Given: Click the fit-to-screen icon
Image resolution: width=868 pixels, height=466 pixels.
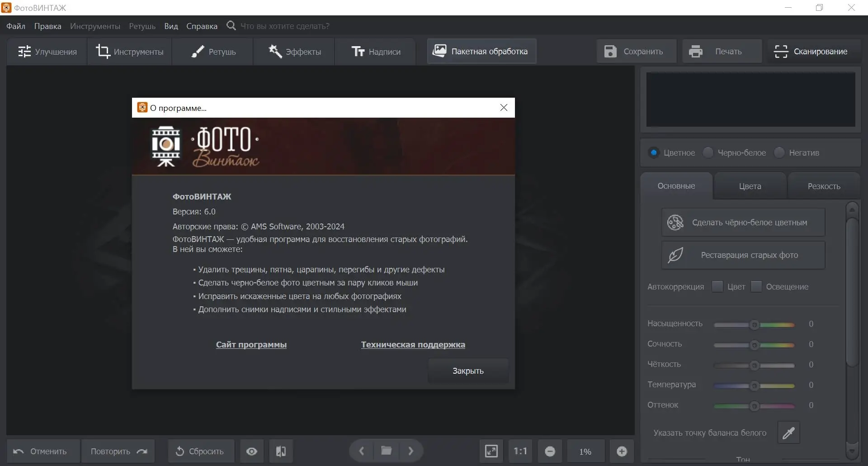Looking at the screenshot, I should pyautogui.click(x=491, y=452).
